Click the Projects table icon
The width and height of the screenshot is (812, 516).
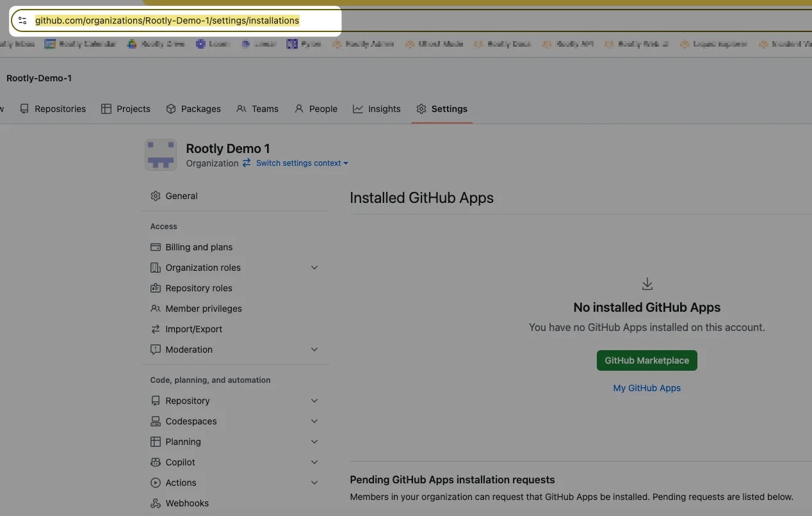(106, 109)
